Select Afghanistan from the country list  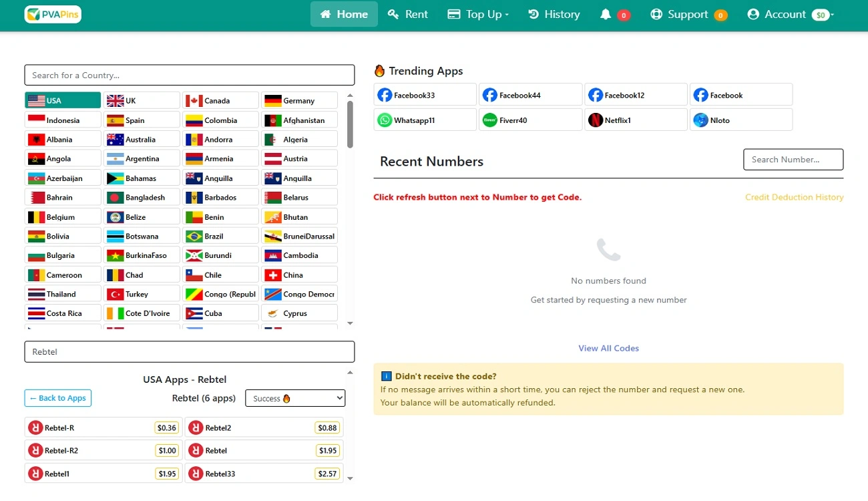point(299,120)
